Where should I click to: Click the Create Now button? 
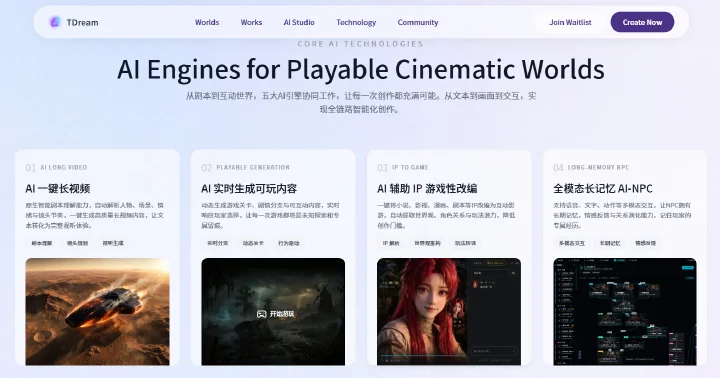click(x=642, y=22)
